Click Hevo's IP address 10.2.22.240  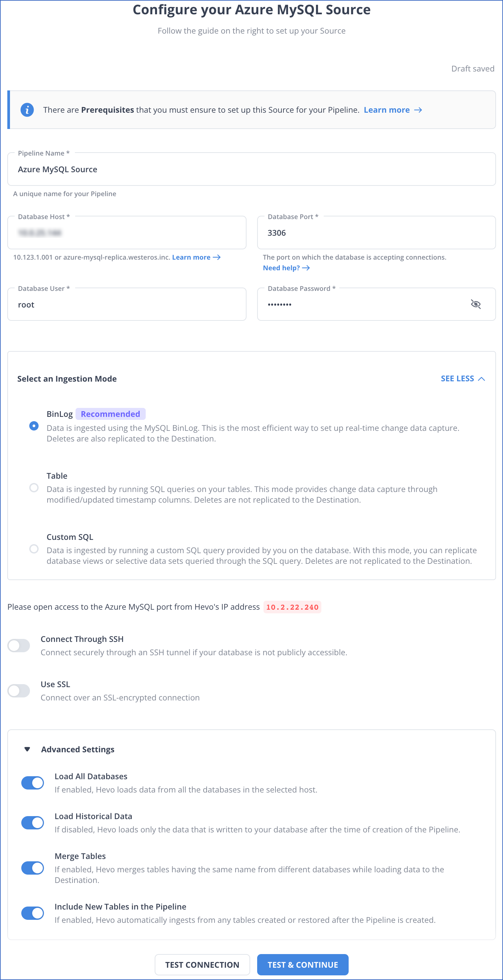[x=292, y=607]
